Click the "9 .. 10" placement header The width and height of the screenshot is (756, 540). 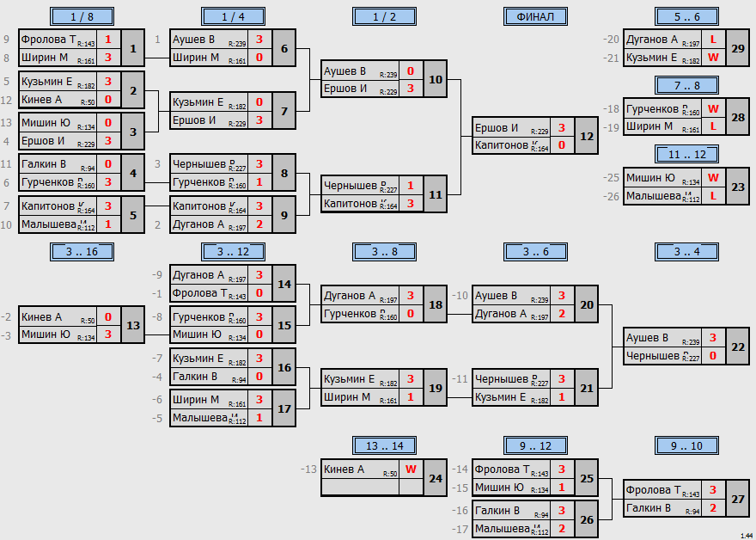point(687,445)
